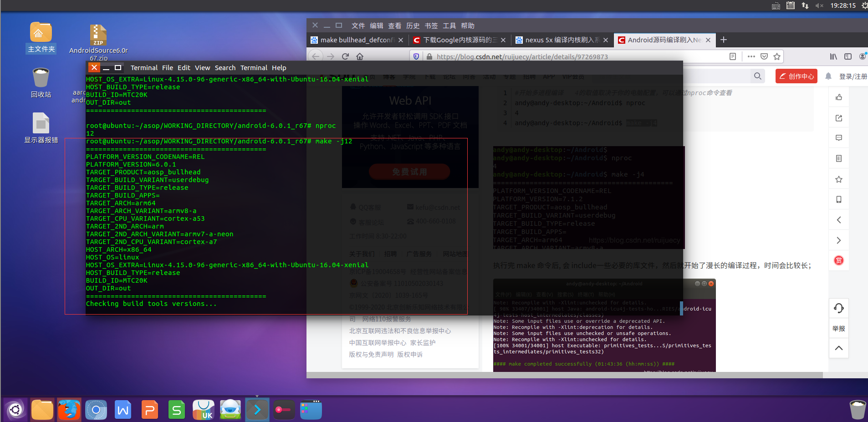This screenshot has height=422, width=868.
Task: Reload the current web page
Action: click(x=345, y=56)
